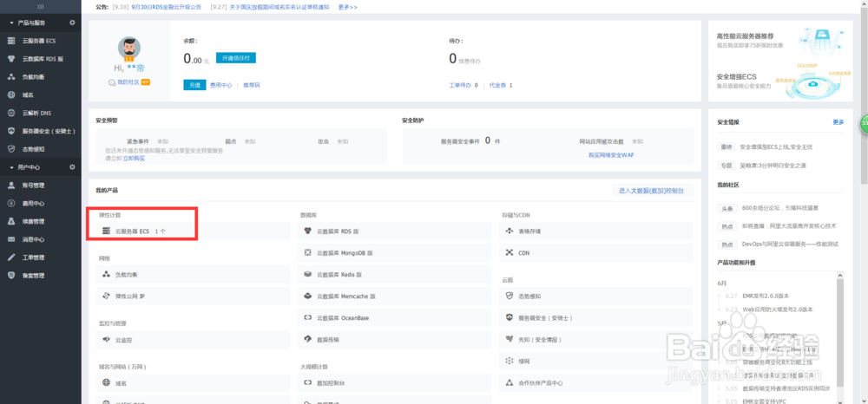Click 购买网络安全WAF link
Viewport: 868px width, 404px height.
pos(611,155)
